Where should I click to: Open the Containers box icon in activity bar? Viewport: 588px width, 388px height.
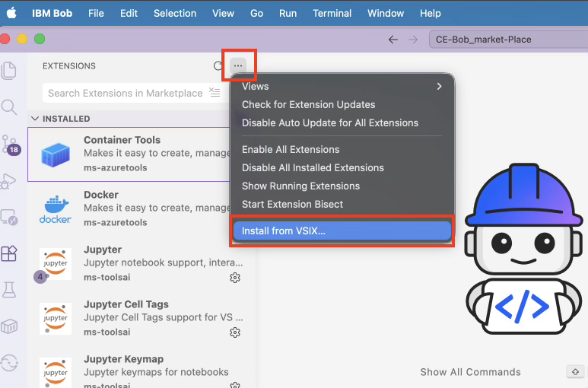9,326
